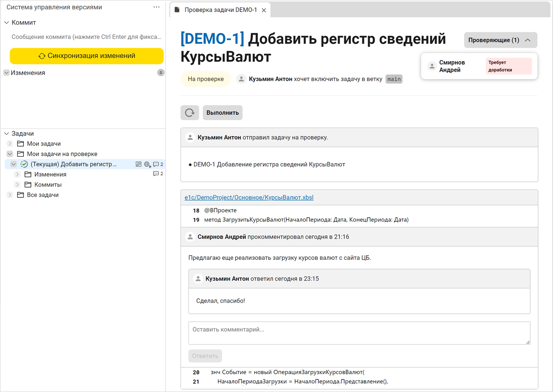This screenshot has height=392, width=553.
Task: Expand the Все задачи folder
Action: pyautogui.click(x=10, y=195)
